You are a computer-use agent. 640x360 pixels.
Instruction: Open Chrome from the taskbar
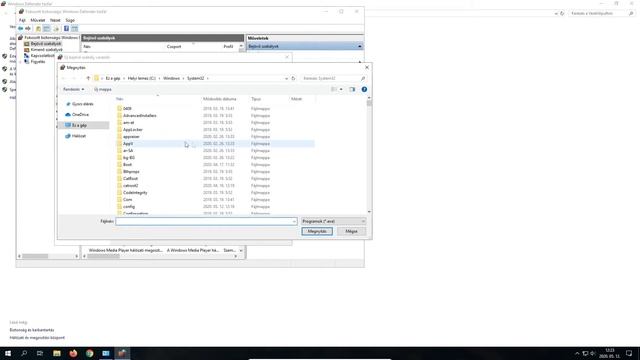pyautogui.click(x=89, y=353)
